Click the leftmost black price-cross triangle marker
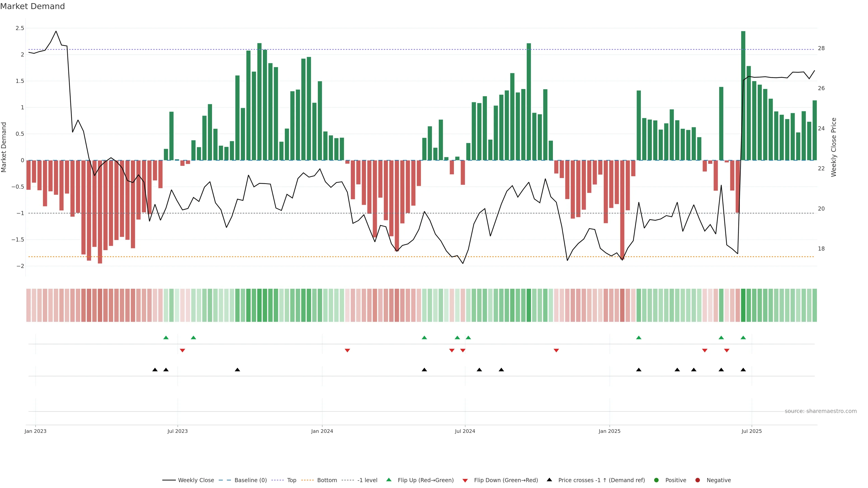The height and width of the screenshot is (488, 868). 155,370
